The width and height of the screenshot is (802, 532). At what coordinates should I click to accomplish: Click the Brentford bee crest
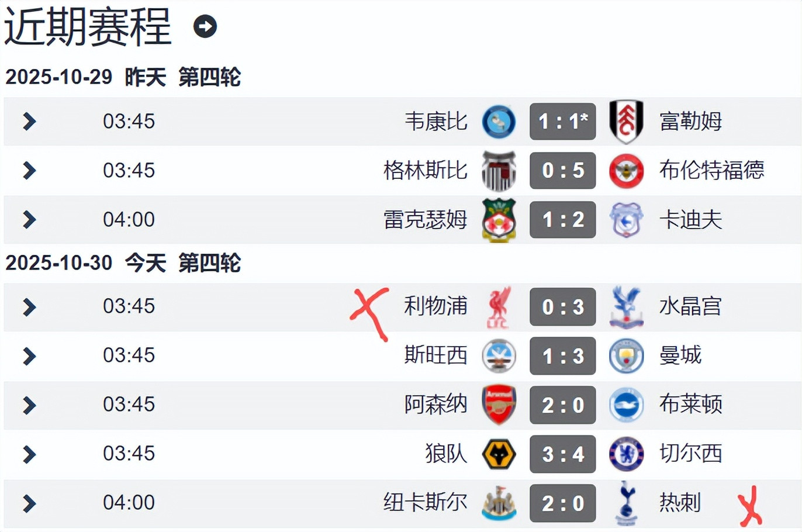[x=626, y=171]
